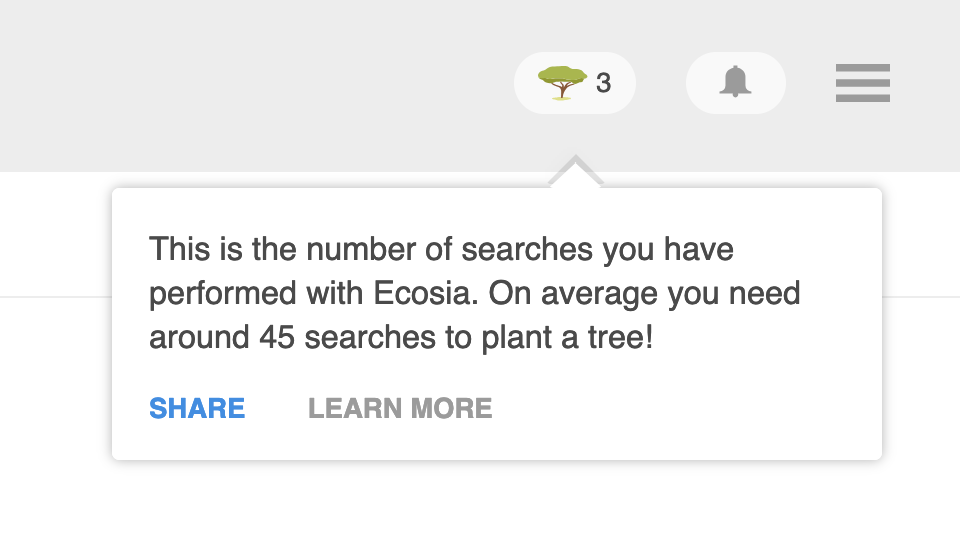Share your Ecosia search count
Viewport: 960px width, 536px height.
[197, 408]
